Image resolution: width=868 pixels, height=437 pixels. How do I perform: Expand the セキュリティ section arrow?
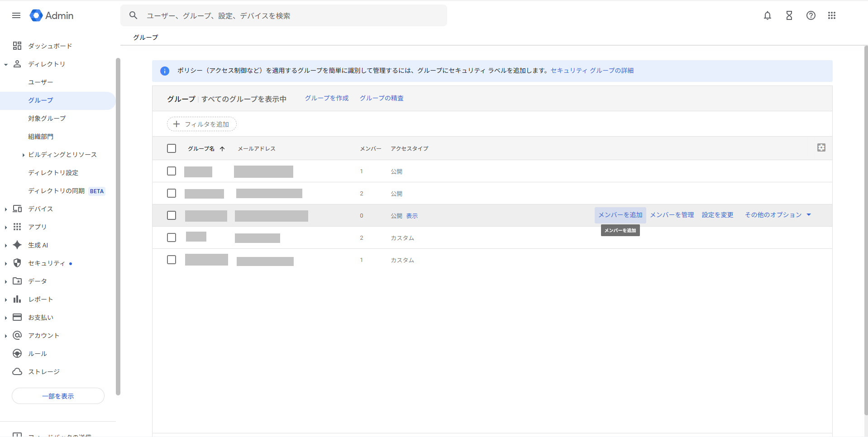coord(6,263)
